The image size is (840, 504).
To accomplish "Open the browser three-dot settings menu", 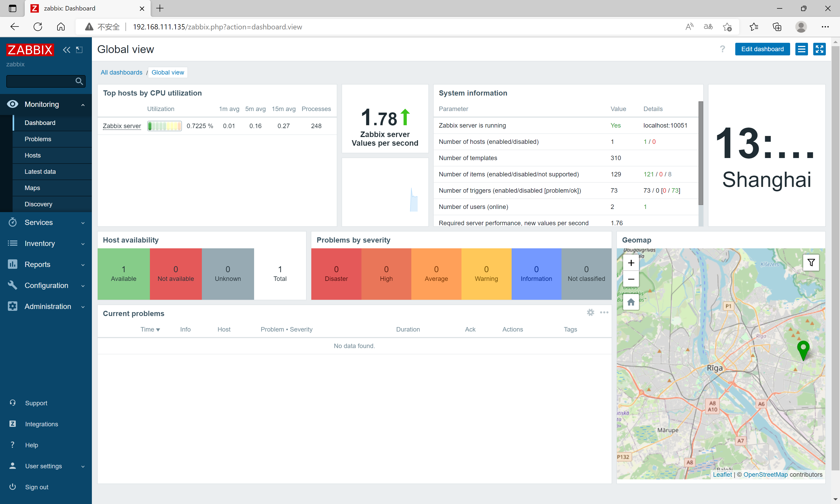I will click(x=825, y=27).
